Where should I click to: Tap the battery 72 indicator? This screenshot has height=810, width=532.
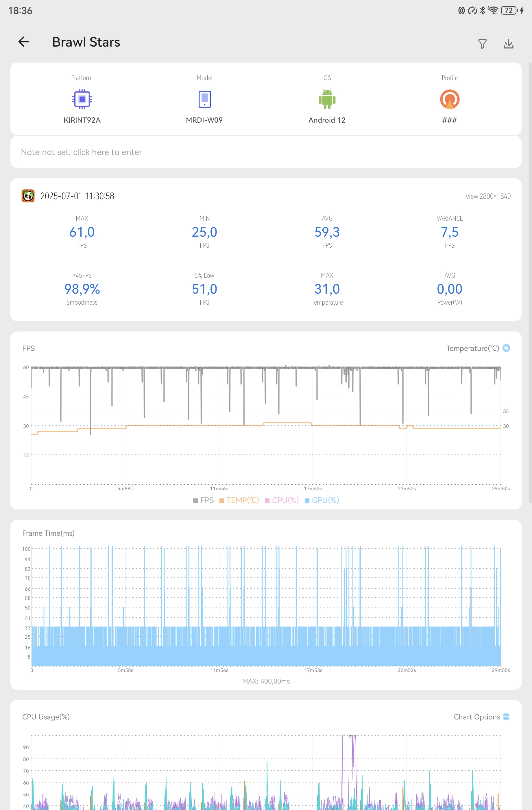[x=509, y=10]
